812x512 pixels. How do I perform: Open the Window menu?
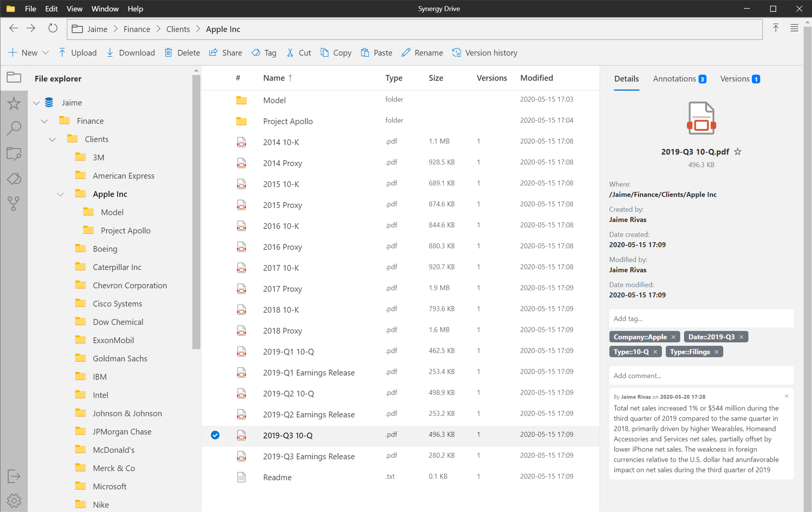point(105,9)
